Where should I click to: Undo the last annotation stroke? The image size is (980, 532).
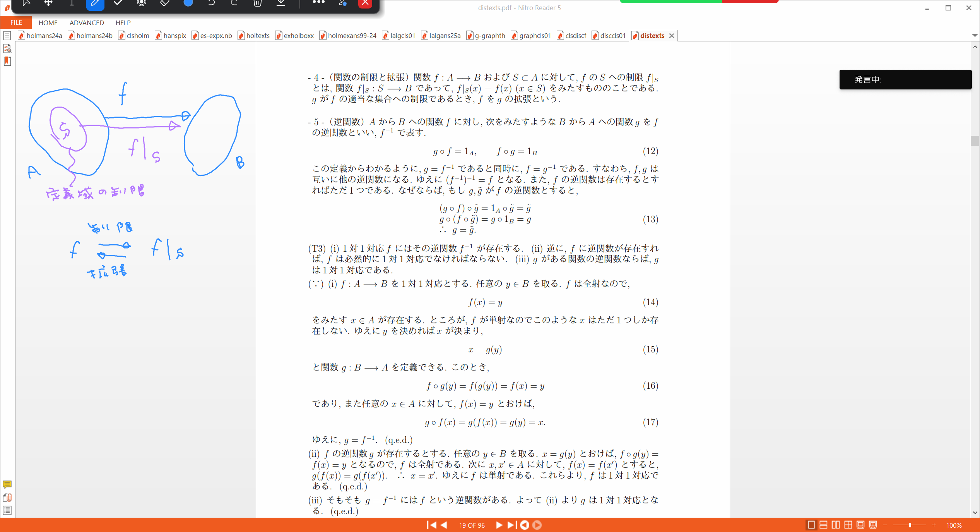click(211, 3)
